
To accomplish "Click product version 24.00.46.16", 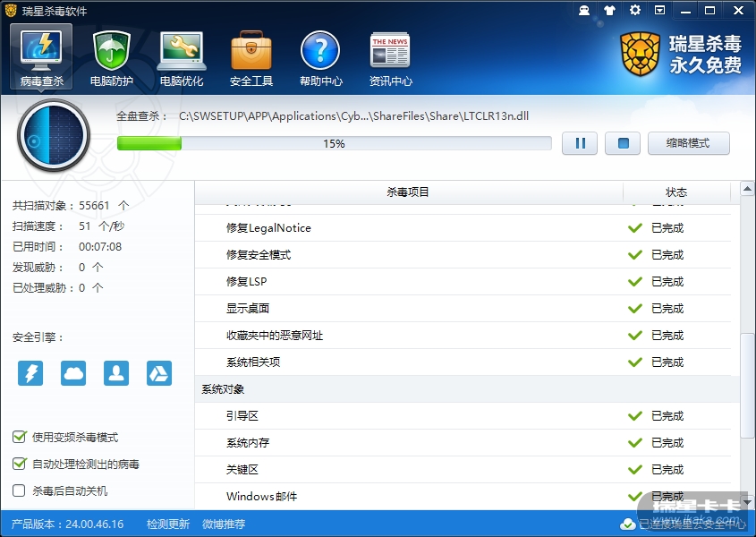I will click(95, 524).
